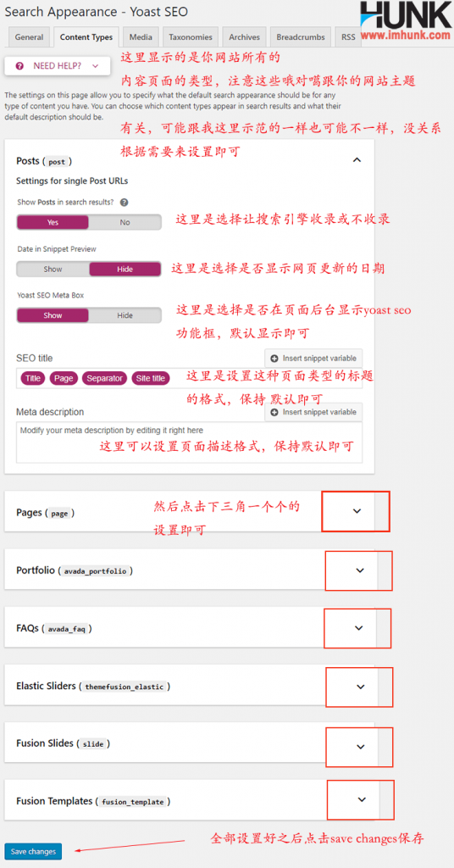Expand the Portfolio section
This screenshot has width=454, height=868.
pyautogui.click(x=360, y=570)
